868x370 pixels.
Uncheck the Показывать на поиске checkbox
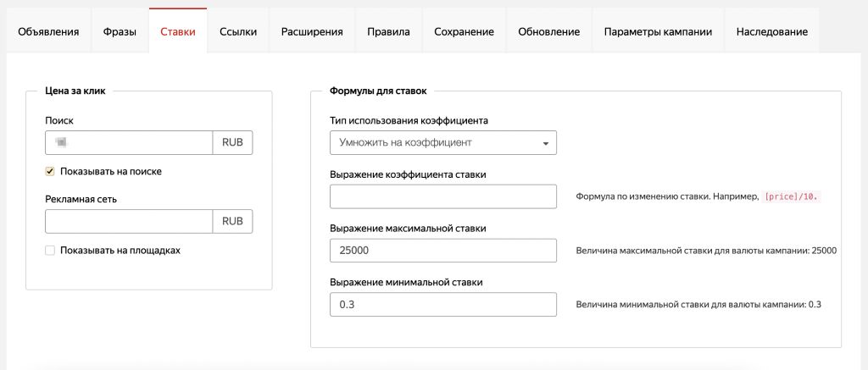coord(50,171)
